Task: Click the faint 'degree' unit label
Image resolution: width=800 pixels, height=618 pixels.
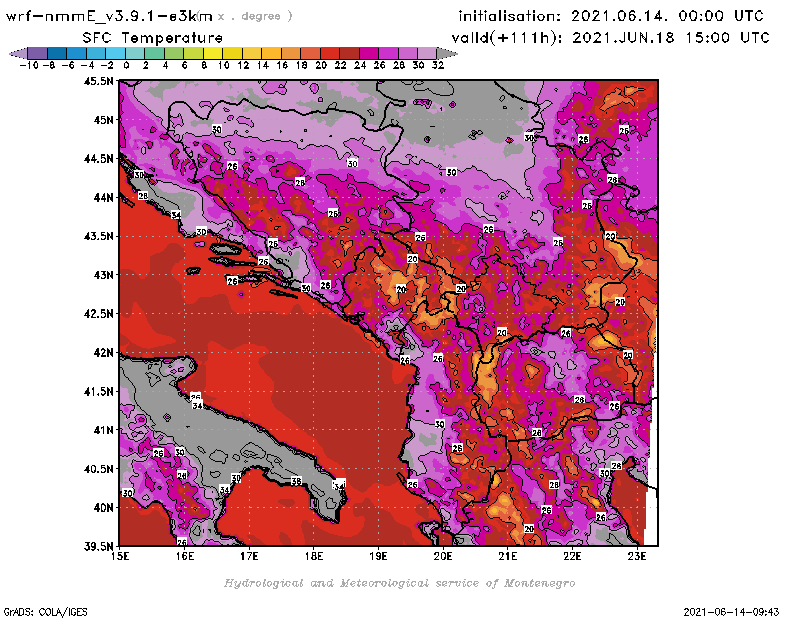Action: (x=261, y=16)
